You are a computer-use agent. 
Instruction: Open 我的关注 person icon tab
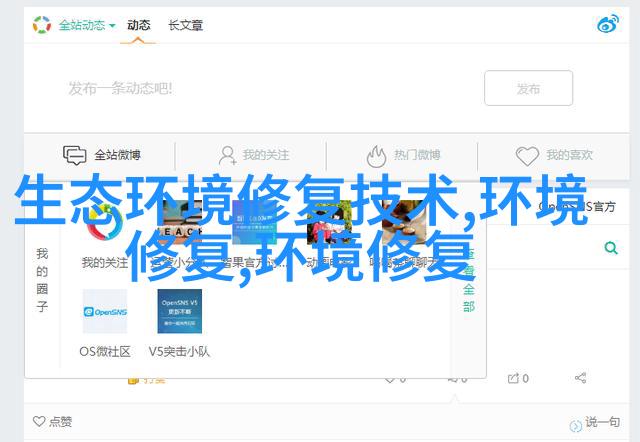click(x=254, y=155)
